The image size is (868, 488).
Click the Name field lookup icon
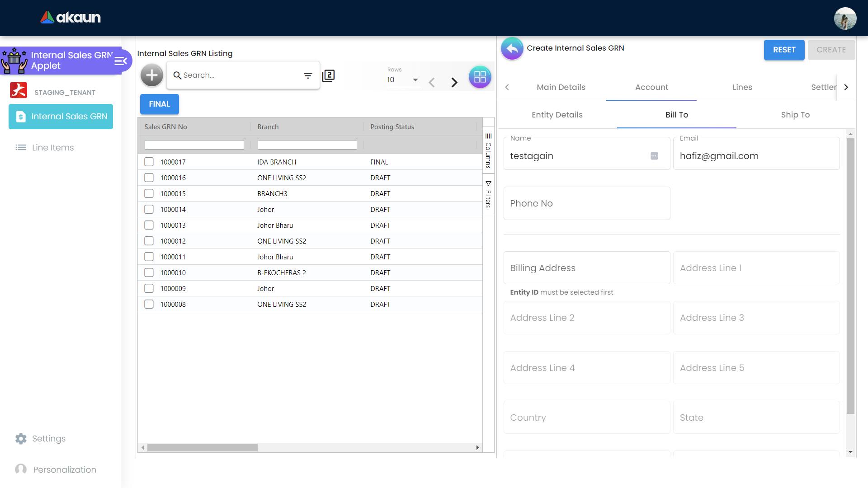(x=654, y=156)
